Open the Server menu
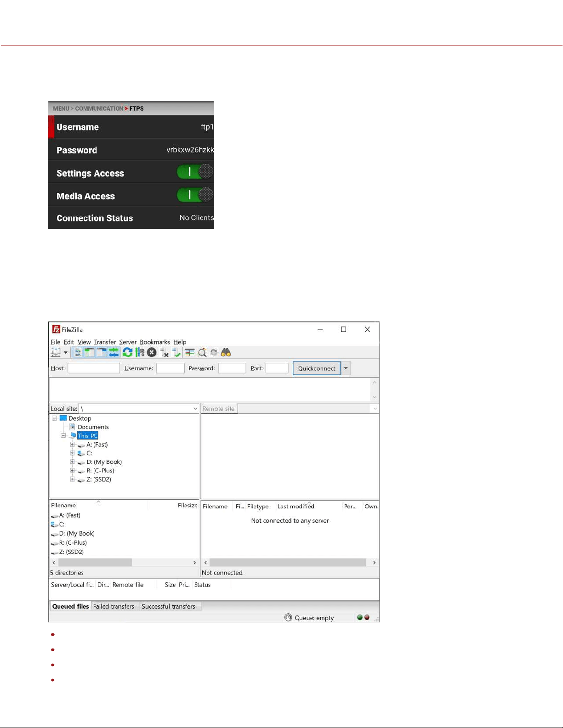 (128, 342)
